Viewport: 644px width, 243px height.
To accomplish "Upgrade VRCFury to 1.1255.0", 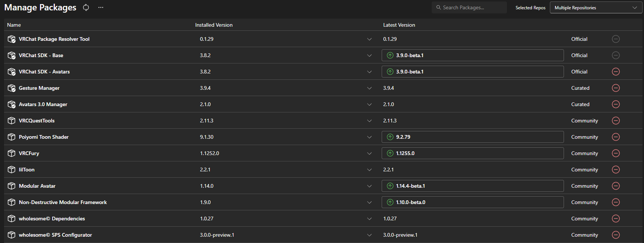I will click(x=473, y=153).
